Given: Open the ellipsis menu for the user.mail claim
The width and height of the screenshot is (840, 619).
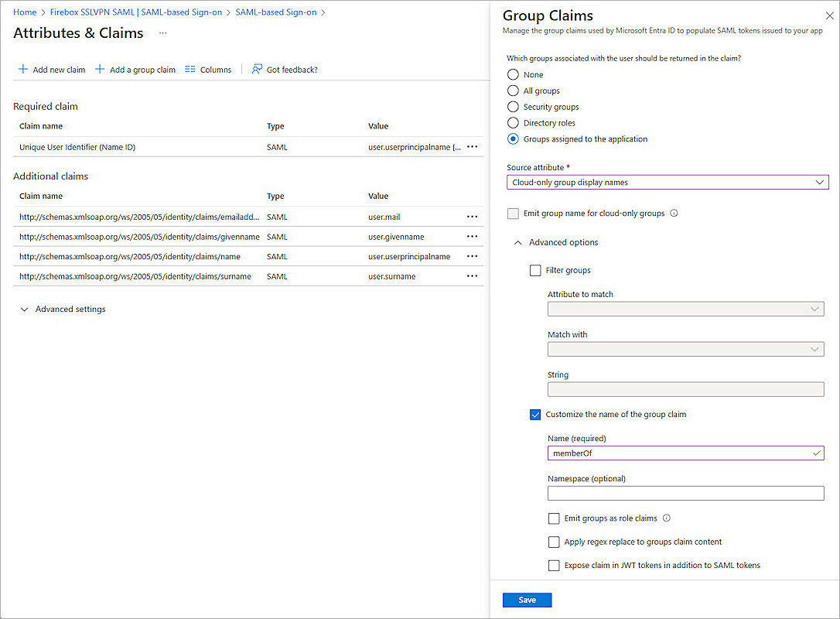Looking at the screenshot, I should click(473, 217).
